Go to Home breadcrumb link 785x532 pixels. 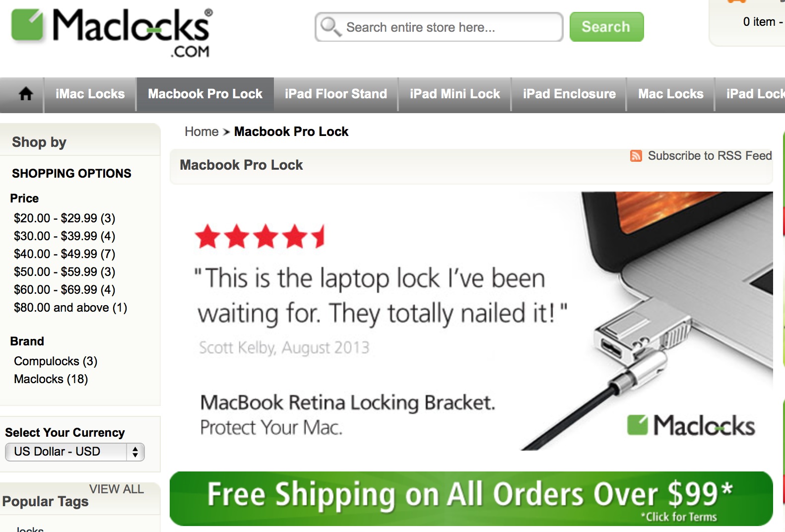coord(201,132)
